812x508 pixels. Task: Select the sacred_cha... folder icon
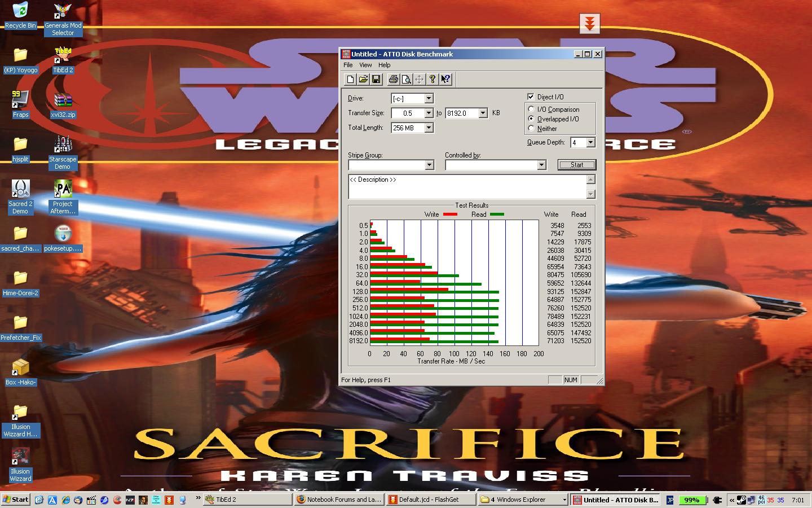coord(20,238)
